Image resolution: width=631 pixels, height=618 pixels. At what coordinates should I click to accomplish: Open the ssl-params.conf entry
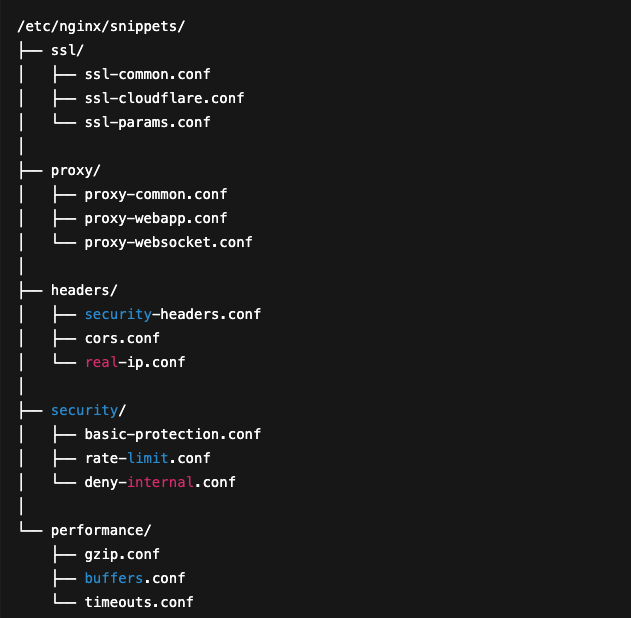(147, 122)
